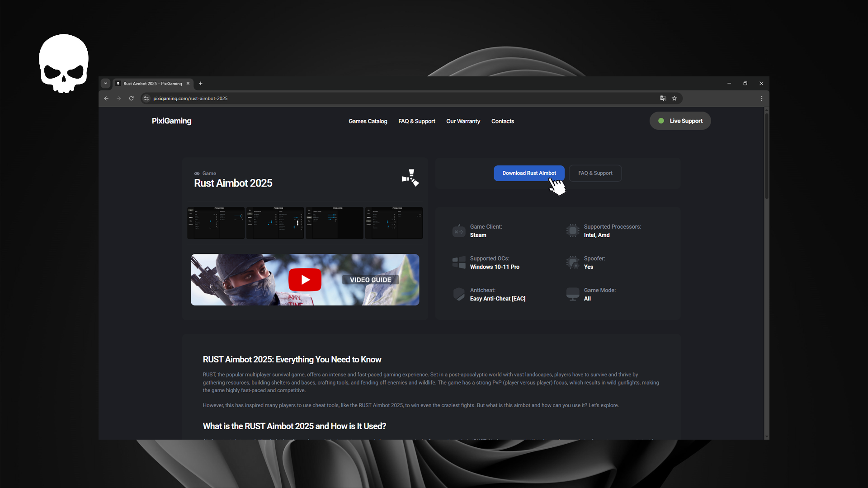
Task: Select the Rust Aimbot 2025 – PixiGaming tab
Action: pyautogui.click(x=153, y=84)
